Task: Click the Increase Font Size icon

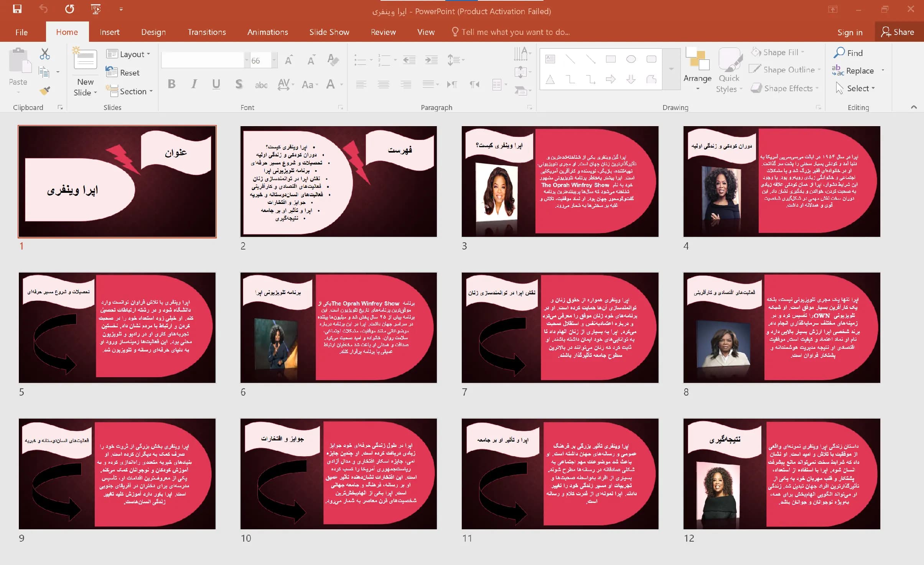Action: pos(289,60)
